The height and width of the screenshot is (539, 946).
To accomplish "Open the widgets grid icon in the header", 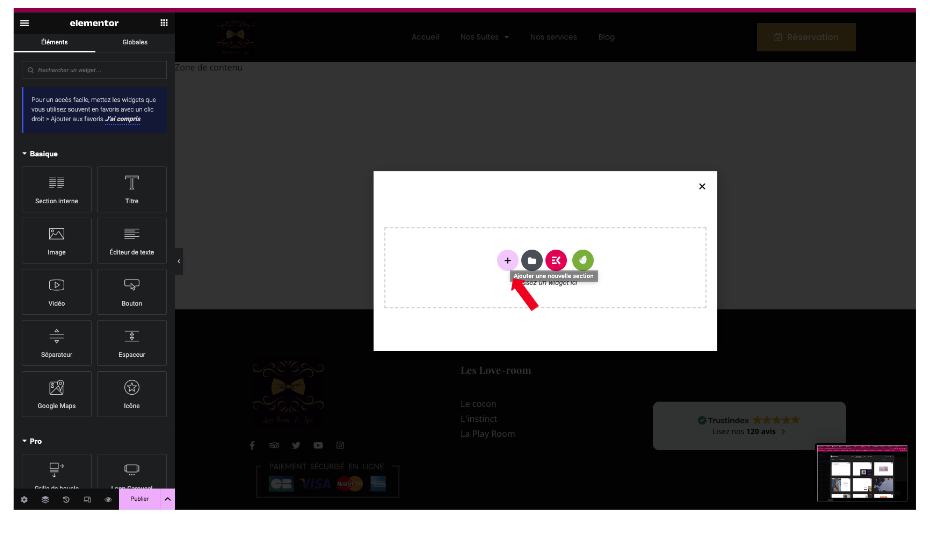I will coord(164,23).
